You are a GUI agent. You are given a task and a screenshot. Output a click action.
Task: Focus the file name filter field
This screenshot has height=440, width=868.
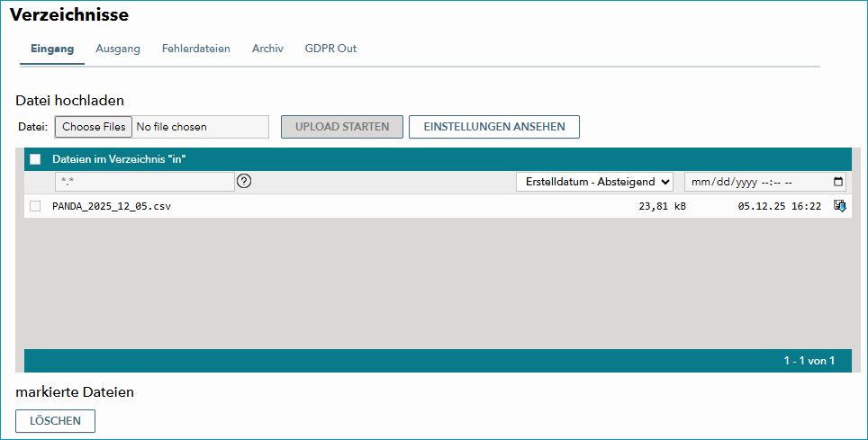[145, 182]
